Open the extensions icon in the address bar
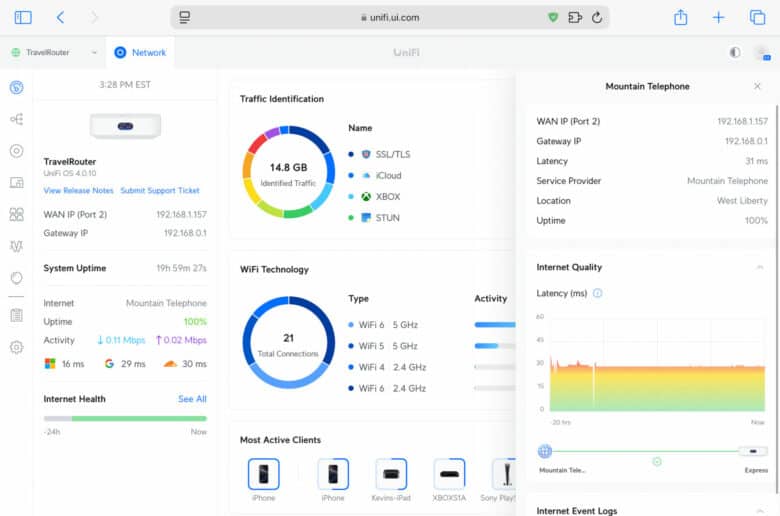The height and width of the screenshot is (516, 780). (575, 17)
